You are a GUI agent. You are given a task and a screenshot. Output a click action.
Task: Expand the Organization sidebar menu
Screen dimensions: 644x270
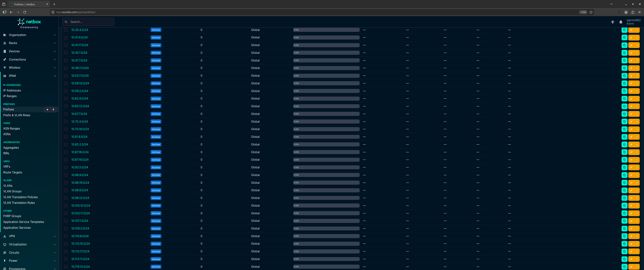[x=29, y=35]
